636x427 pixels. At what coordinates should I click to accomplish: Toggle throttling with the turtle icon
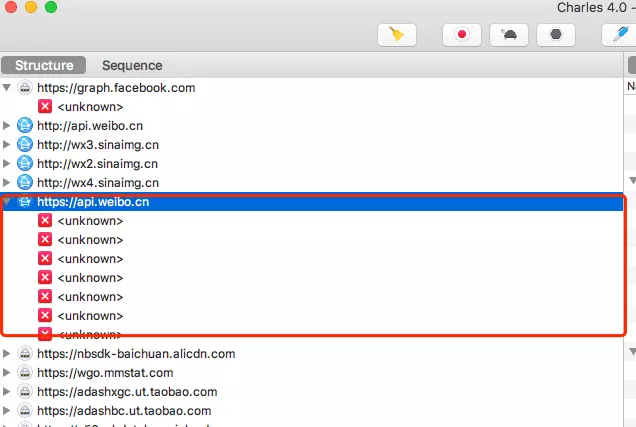click(509, 35)
